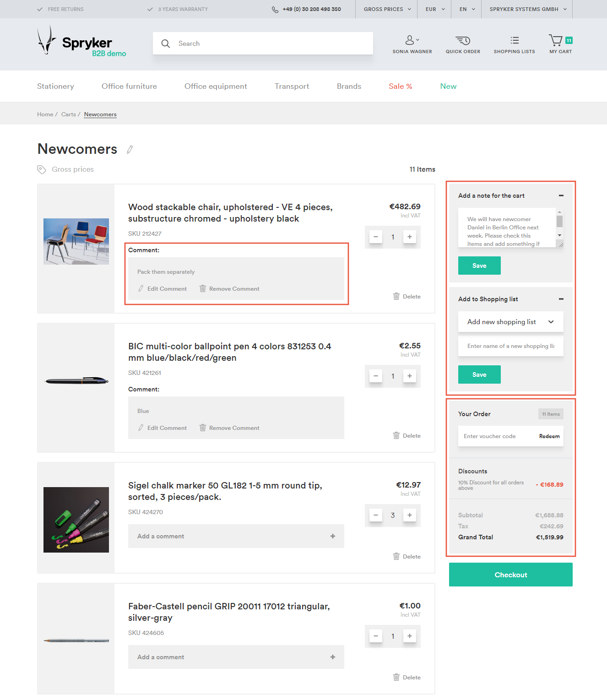This screenshot has height=700, width=607.
Task: Open the Wood stackable chair product title
Action: coord(230,213)
